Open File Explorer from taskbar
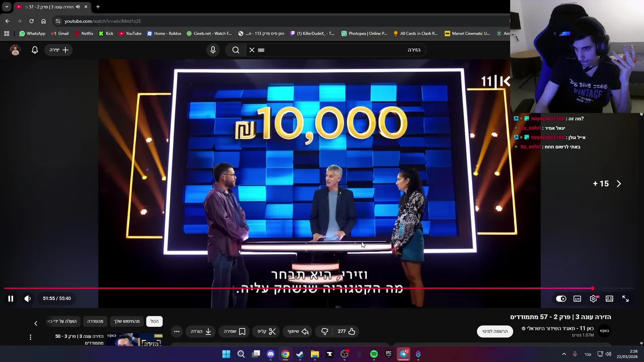Screen dimensions: 644x362 pos(315,354)
